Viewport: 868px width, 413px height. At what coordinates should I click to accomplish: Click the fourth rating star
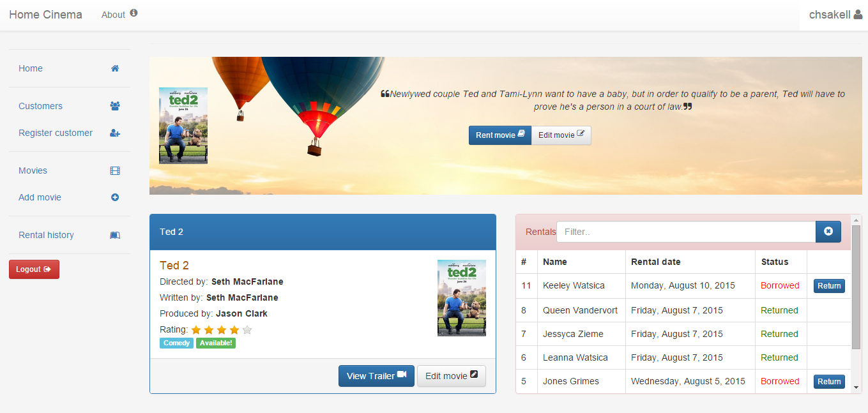tap(234, 330)
